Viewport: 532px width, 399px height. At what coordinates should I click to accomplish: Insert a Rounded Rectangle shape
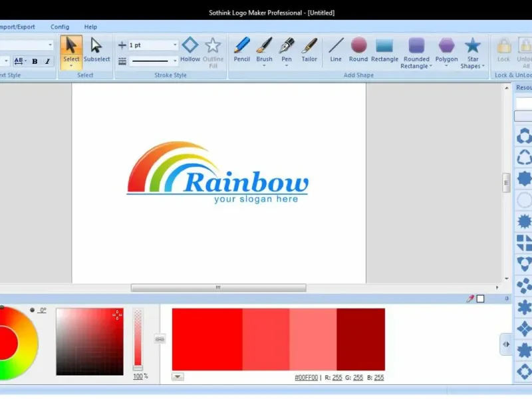tap(416, 53)
